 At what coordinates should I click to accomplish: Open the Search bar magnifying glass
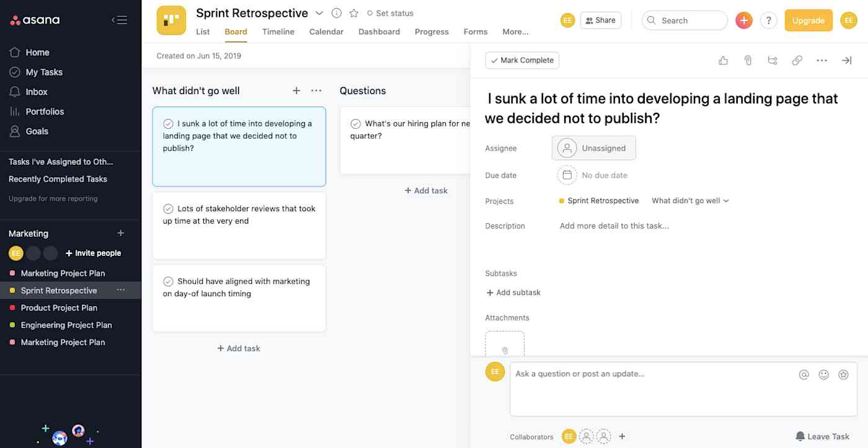point(652,20)
